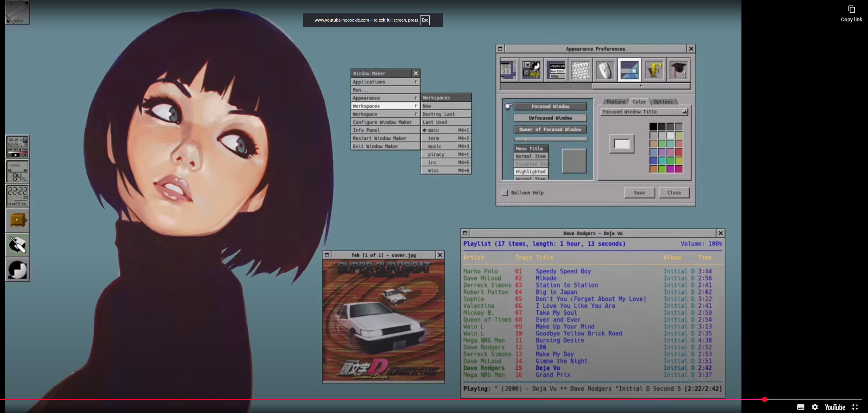Toggle the YouTube subtitles icon
868x413 pixels.
[x=801, y=407]
